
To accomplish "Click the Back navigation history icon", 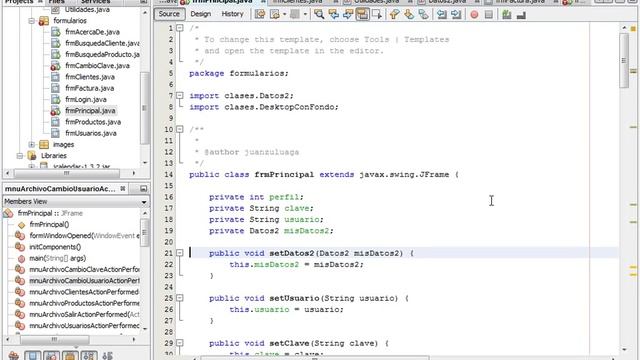I will coord(275,15).
